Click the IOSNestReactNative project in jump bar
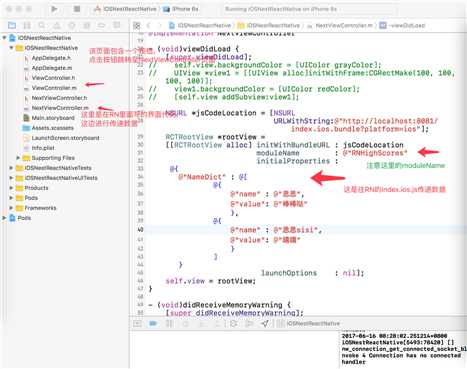This screenshot has width=467, height=369. 200,25
